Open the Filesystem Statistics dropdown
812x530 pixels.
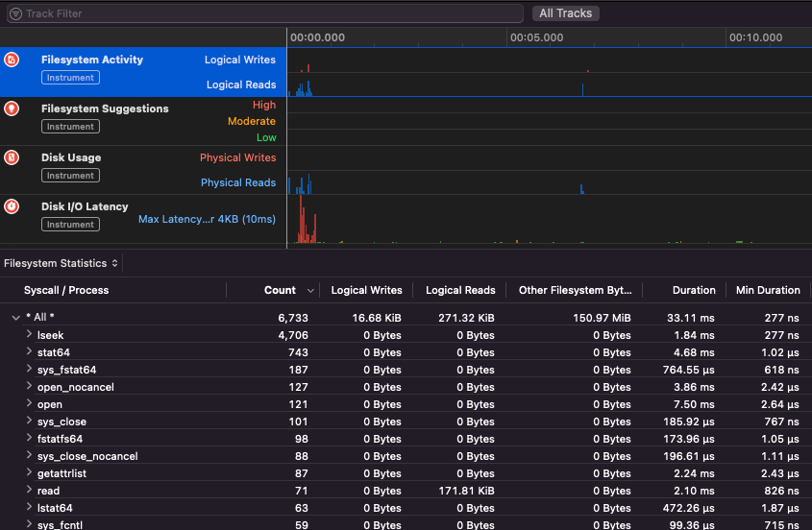[x=62, y=263]
